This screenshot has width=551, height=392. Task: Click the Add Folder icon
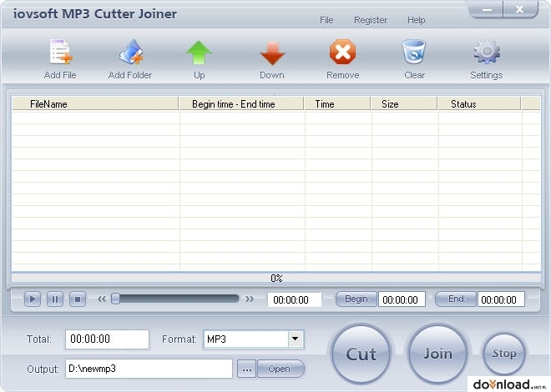[131, 53]
